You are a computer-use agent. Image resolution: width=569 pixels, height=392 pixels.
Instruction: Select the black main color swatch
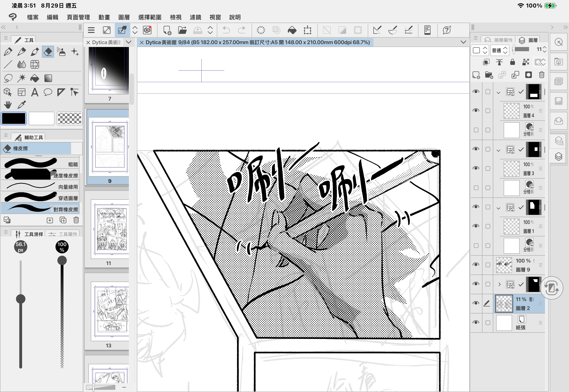[14, 119]
